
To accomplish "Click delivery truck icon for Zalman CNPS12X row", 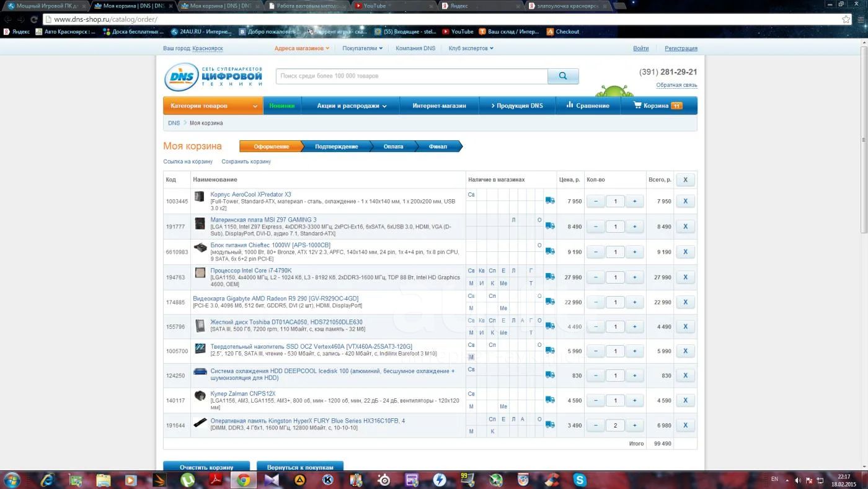I will [550, 400].
